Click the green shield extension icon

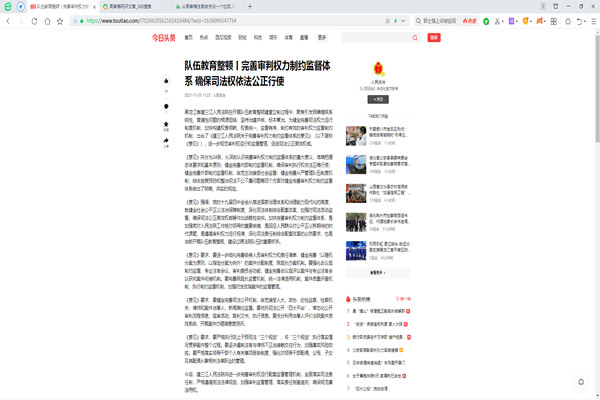point(486,21)
